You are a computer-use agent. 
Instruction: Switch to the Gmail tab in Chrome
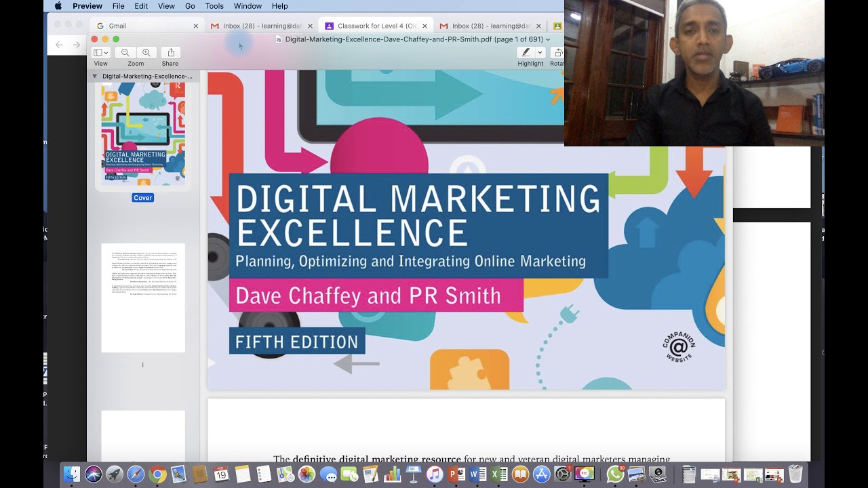pos(146,26)
